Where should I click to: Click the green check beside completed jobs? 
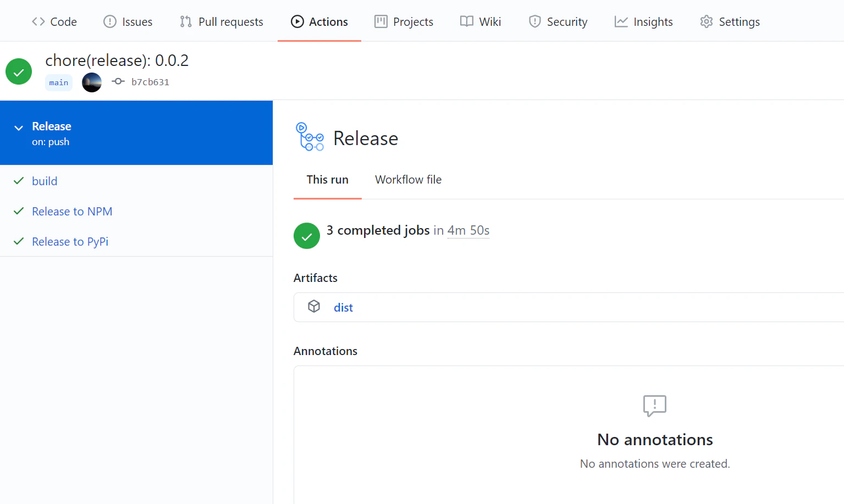pos(307,236)
